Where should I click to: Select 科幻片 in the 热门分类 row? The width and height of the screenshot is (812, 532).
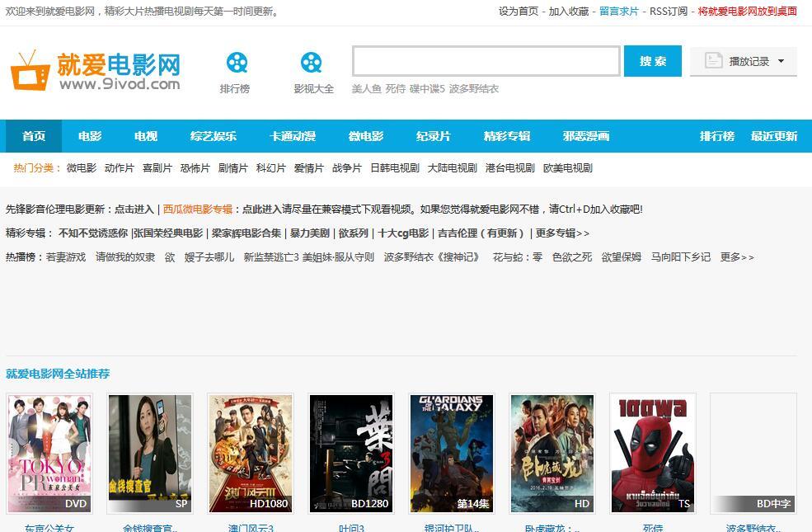click(271, 168)
